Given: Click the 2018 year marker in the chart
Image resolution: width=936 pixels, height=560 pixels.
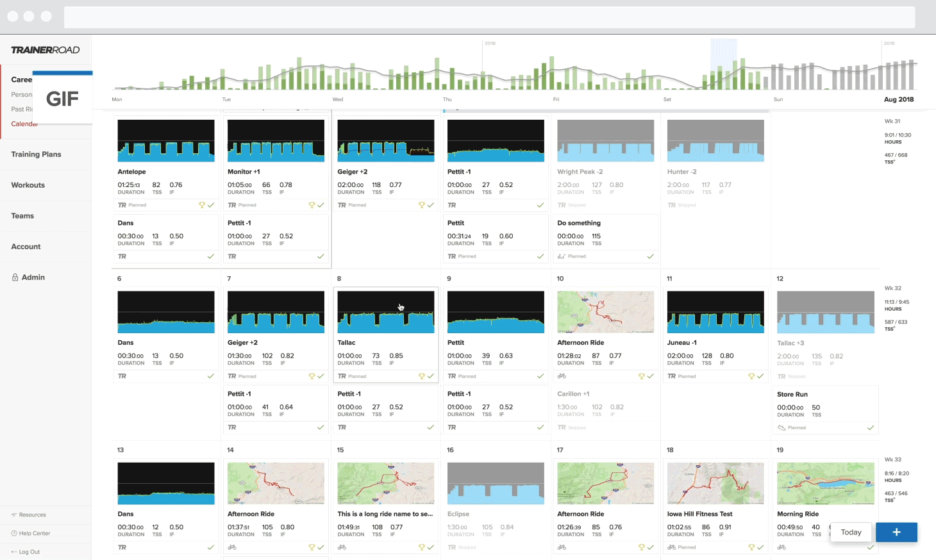Looking at the screenshot, I should click(x=490, y=44).
